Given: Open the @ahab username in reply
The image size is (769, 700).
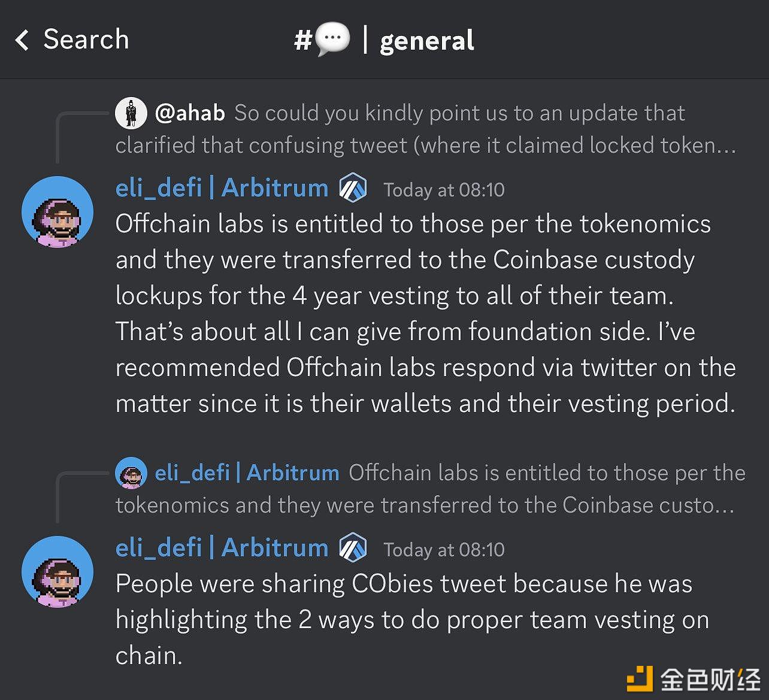Looking at the screenshot, I should pyautogui.click(x=190, y=113).
